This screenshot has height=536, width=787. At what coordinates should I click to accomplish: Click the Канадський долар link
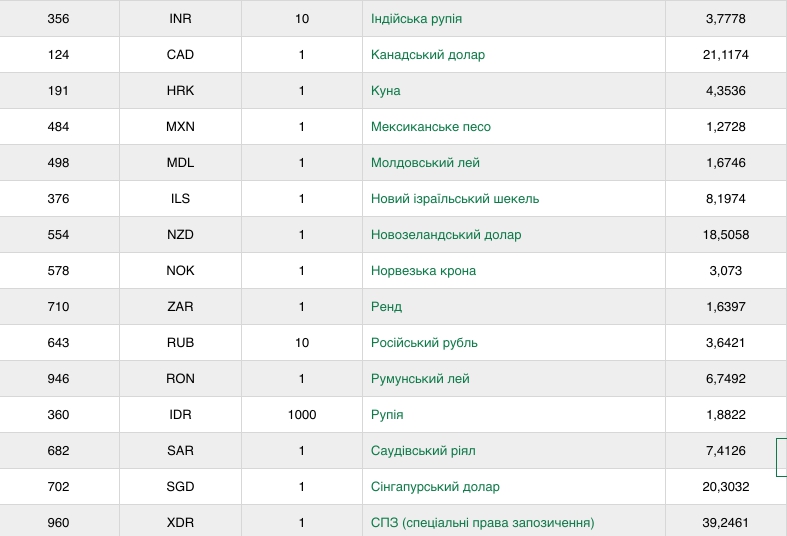427,55
